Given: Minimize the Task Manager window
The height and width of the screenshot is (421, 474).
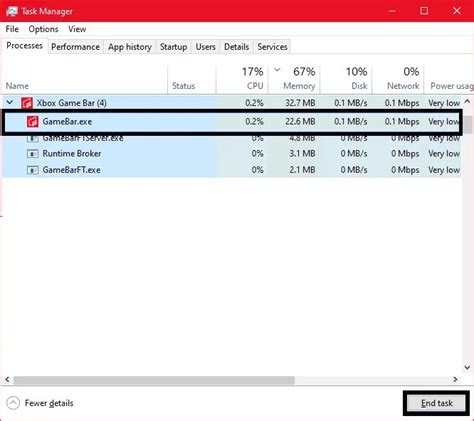Looking at the screenshot, I should (x=392, y=11).
